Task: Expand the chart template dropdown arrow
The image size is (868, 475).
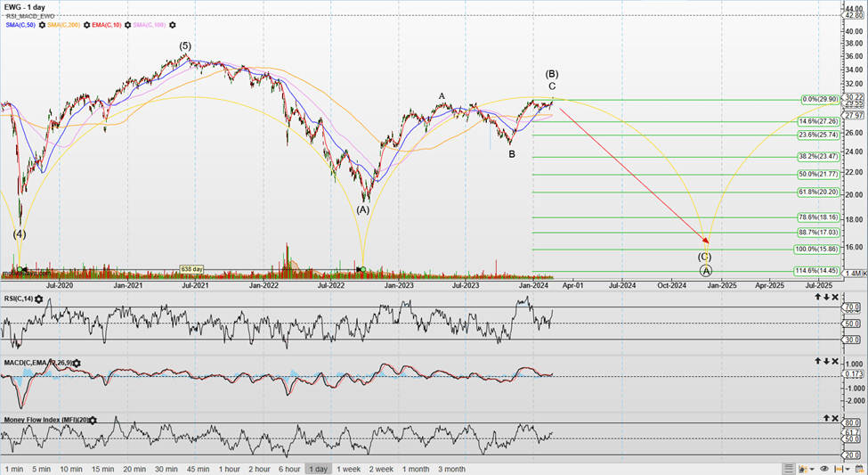Action: 812,470
